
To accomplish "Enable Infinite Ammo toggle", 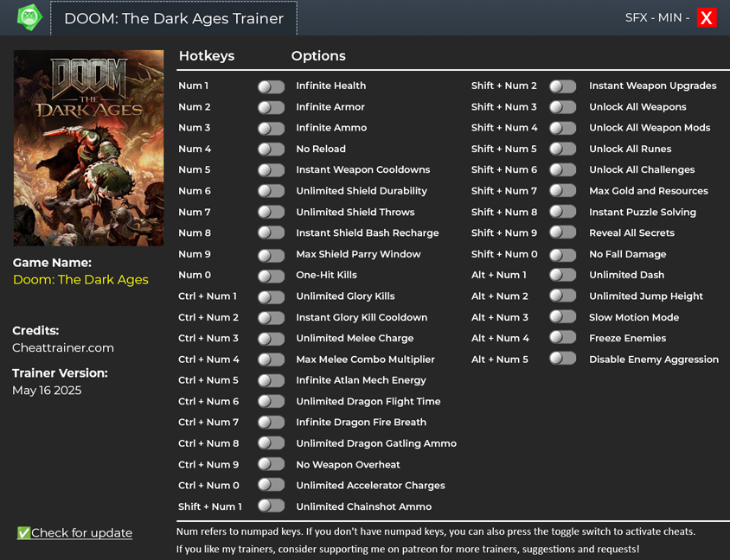I will [271, 129].
